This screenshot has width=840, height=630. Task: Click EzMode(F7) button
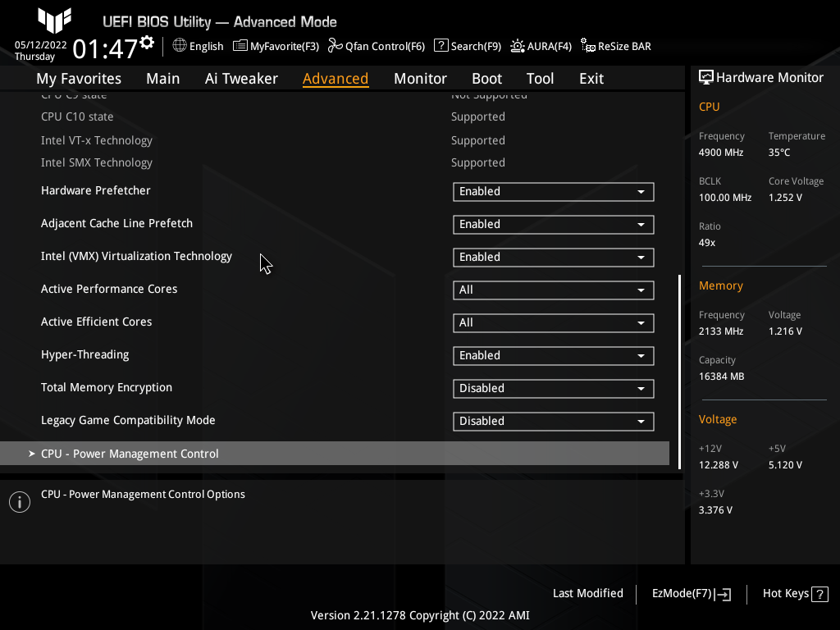click(691, 594)
